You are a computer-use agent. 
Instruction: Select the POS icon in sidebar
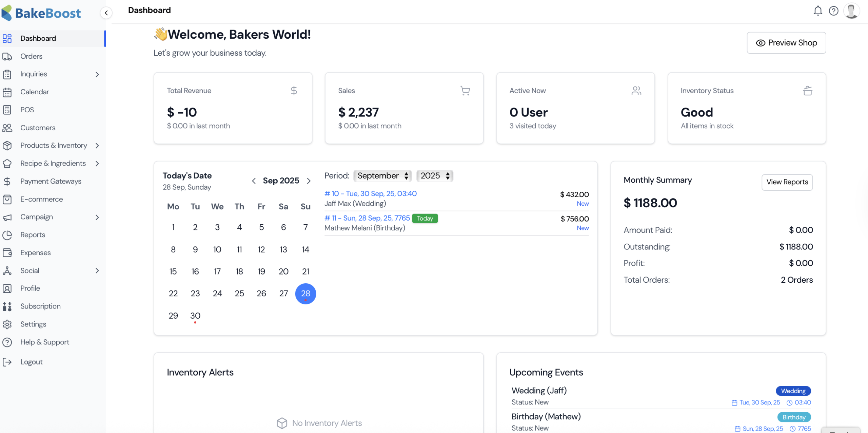tap(7, 110)
